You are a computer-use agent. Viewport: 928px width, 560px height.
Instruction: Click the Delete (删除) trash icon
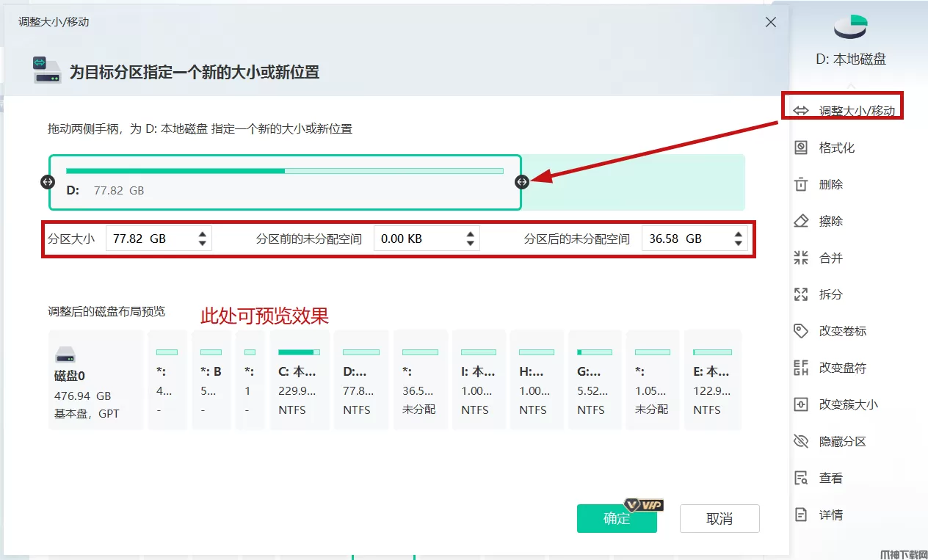click(801, 184)
